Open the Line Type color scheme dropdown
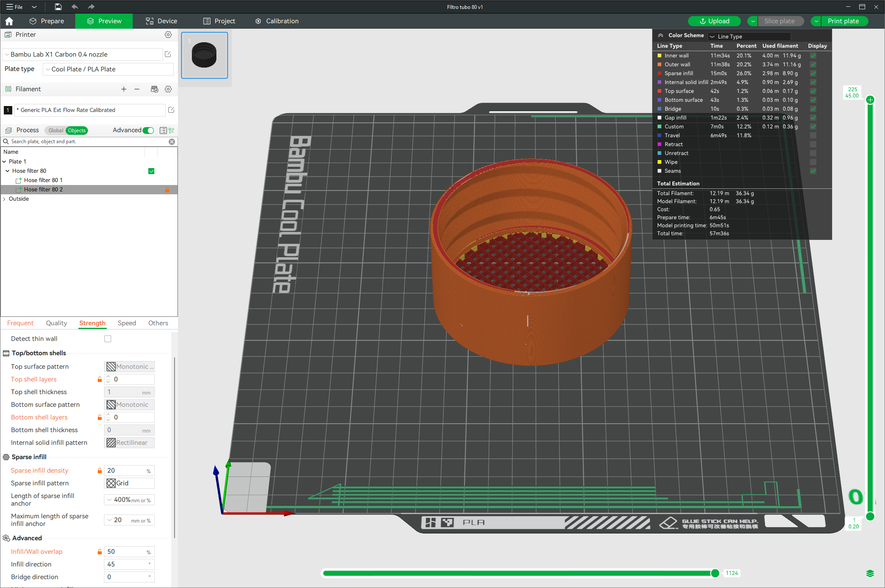This screenshot has width=885, height=588. (x=749, y=36)
